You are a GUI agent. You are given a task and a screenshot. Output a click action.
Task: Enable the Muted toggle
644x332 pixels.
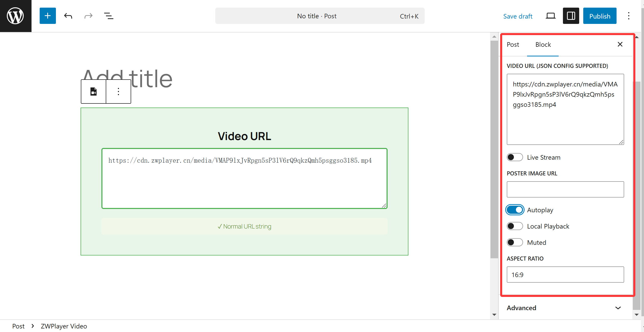point(515,243)
